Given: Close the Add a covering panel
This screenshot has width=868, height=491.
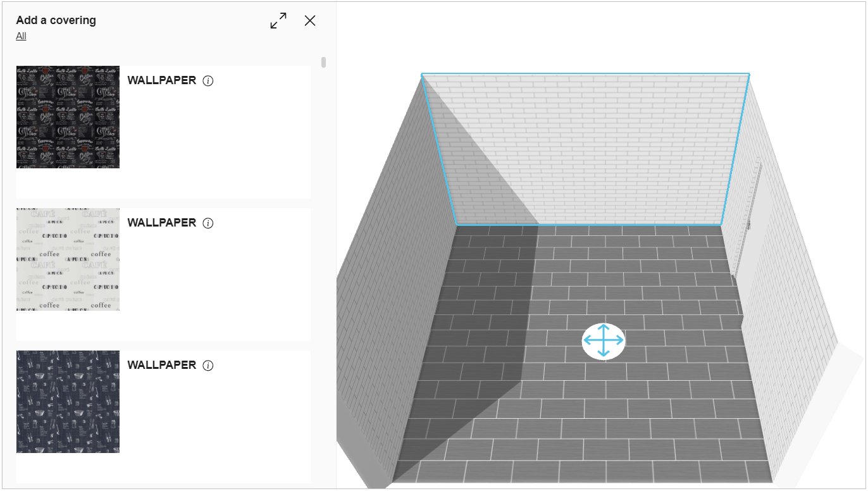Looking at the screenshot, I should pyautogui.click(x=309, y=20).
